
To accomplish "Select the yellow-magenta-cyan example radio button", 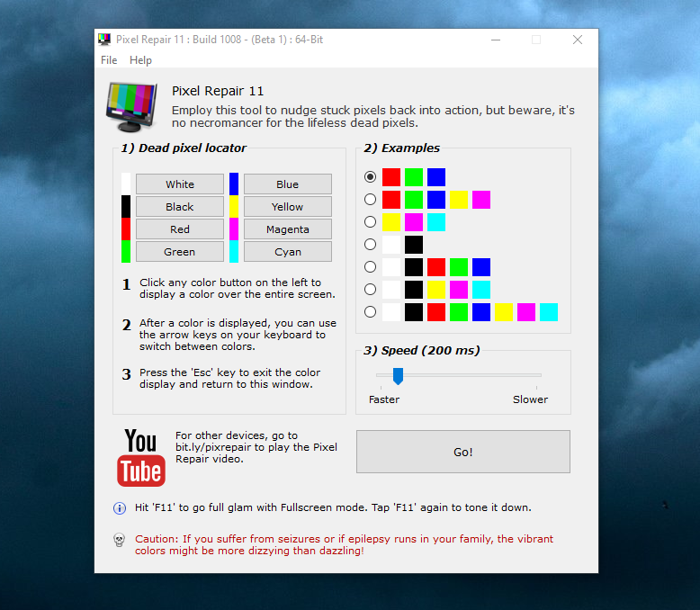I will tap(370, 222).
